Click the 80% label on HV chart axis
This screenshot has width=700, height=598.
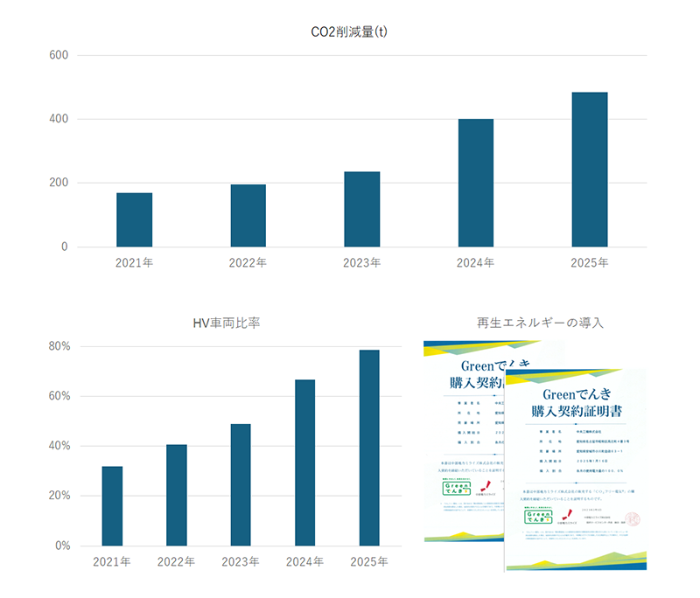(59, 346)
